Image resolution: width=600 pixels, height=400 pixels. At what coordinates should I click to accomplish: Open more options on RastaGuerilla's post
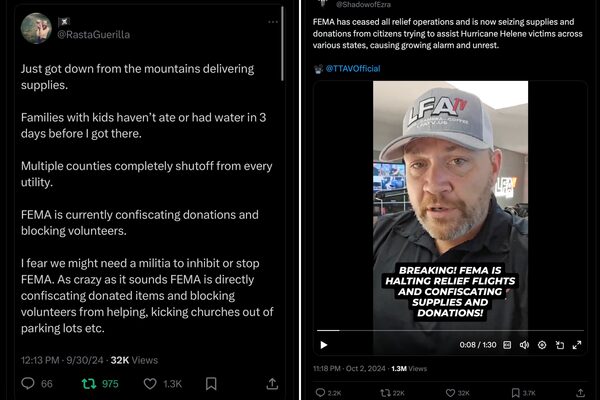tap(270, 22)
